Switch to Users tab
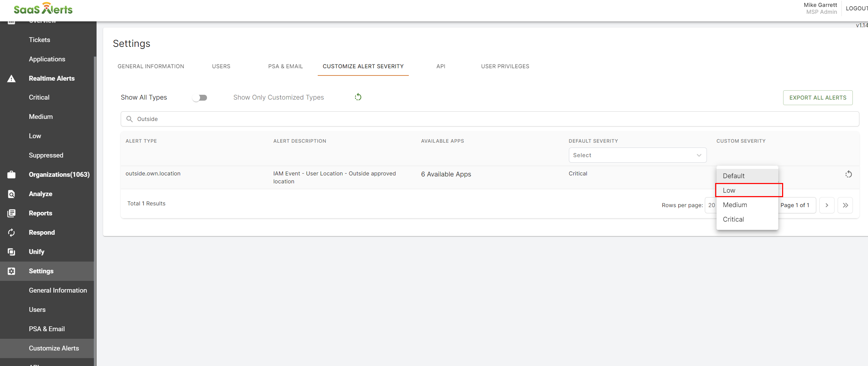The width and height of the screenshot is (868, 366). pyautogui.click(x=221, y=66)
